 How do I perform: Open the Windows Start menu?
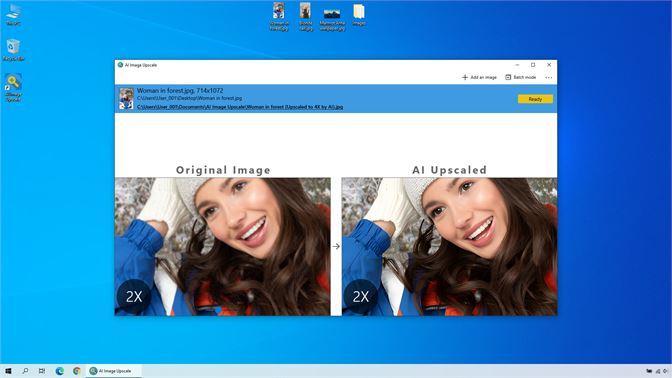pyautogui.click(x=8, y=371)
